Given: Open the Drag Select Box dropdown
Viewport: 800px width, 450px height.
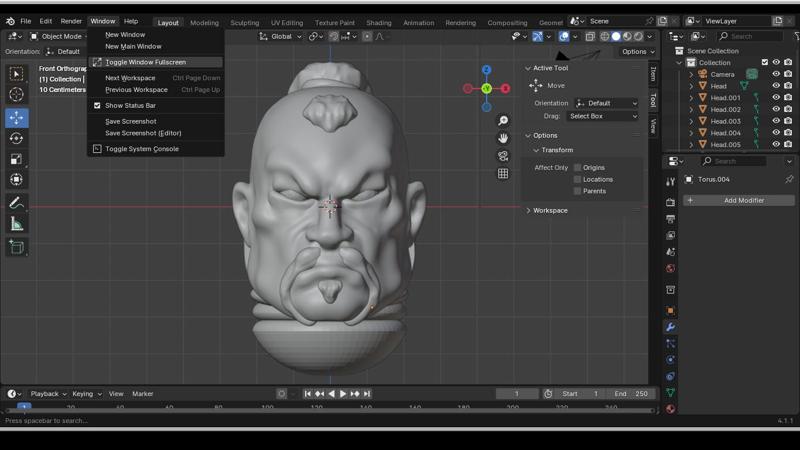Looking at the screenshot, I should (x=602, y=116).
